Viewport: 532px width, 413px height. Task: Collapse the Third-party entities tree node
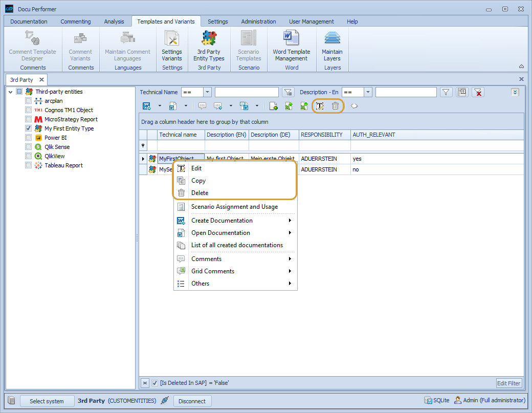click(x=10, y=92)
